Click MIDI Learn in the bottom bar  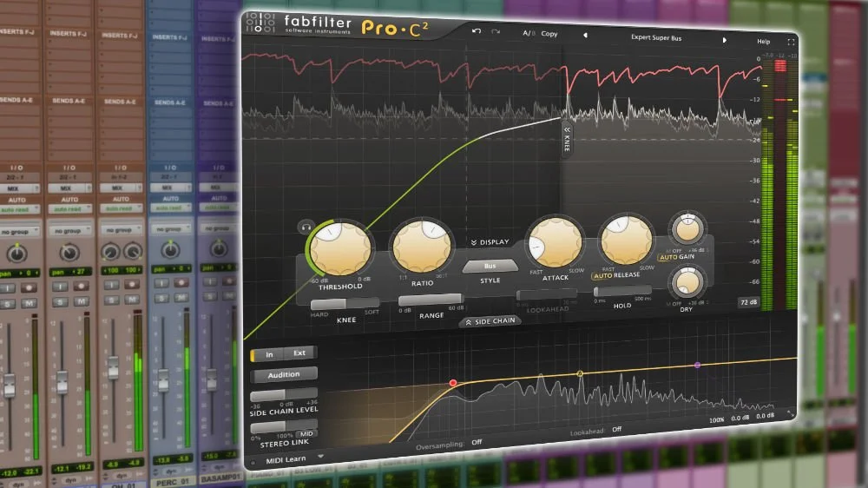[286, 459]
